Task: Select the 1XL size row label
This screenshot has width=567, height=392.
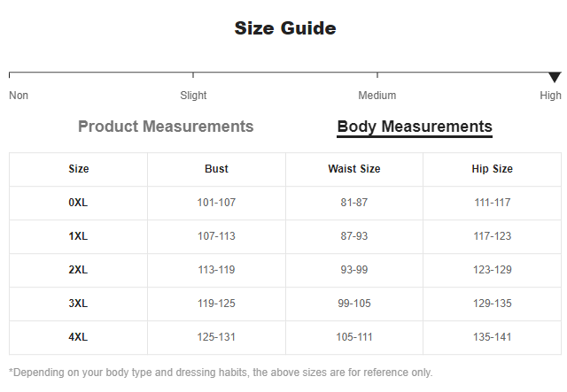Action: (79, 236)
